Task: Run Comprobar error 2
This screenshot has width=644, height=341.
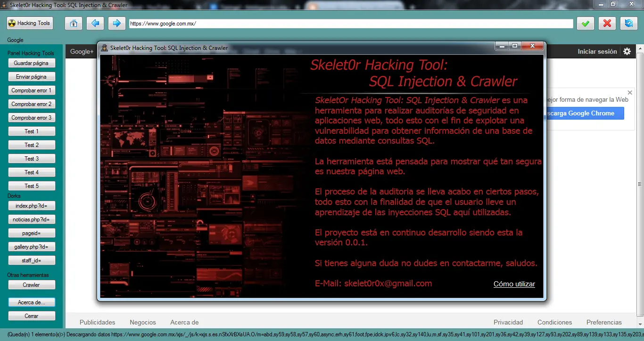Action: tap(32, 104)
